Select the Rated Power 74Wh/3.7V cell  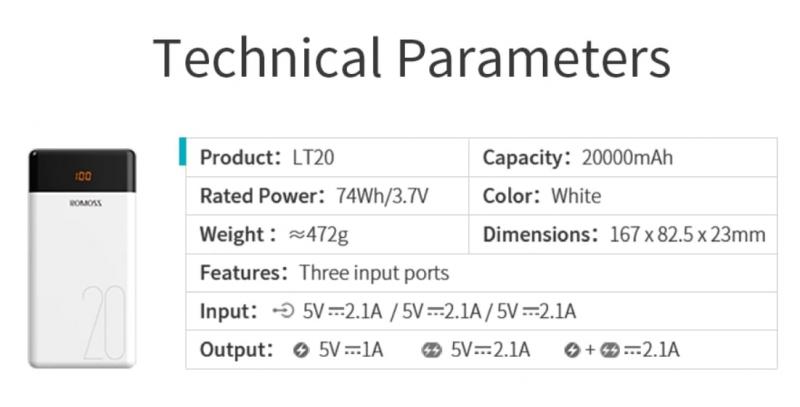[327, 196]
